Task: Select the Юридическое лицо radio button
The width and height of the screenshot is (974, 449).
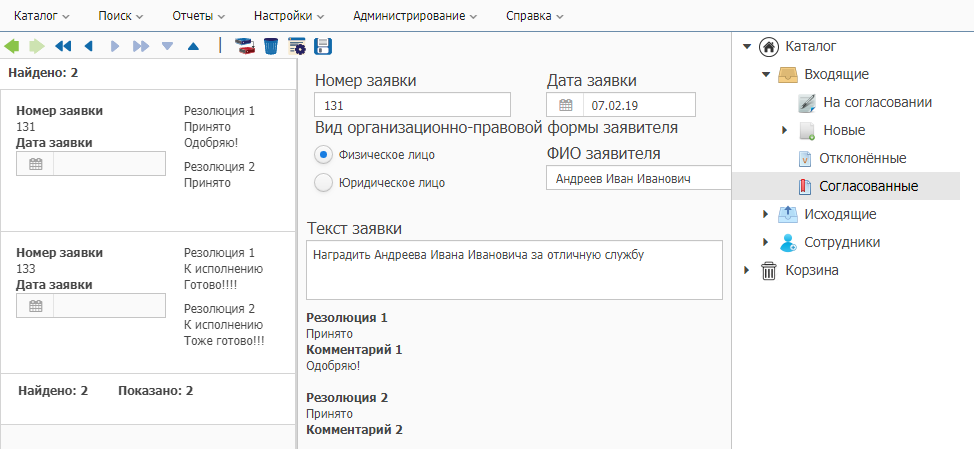Action: pos(323,183)
